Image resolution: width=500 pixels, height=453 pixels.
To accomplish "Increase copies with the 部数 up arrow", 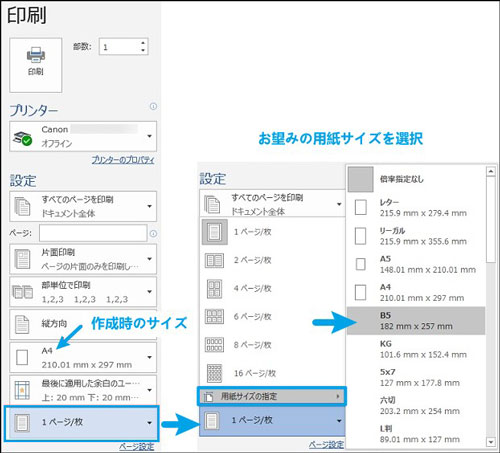I will pos(143,43).
